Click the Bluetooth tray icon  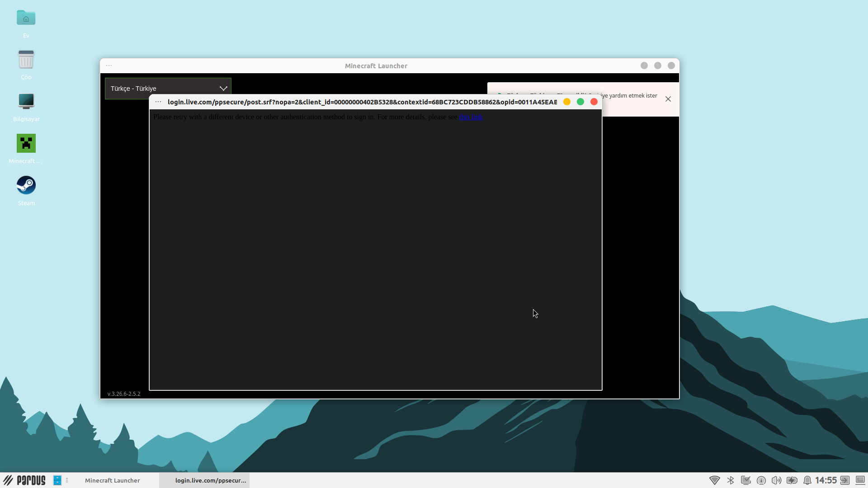click(x=731, y=480)
